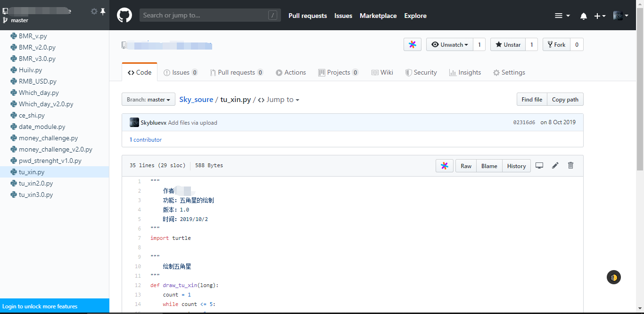Image resolution: width=644 pixels, height=314 pixels.
Task: Click the Copy path button
Action: coord(565,100)
